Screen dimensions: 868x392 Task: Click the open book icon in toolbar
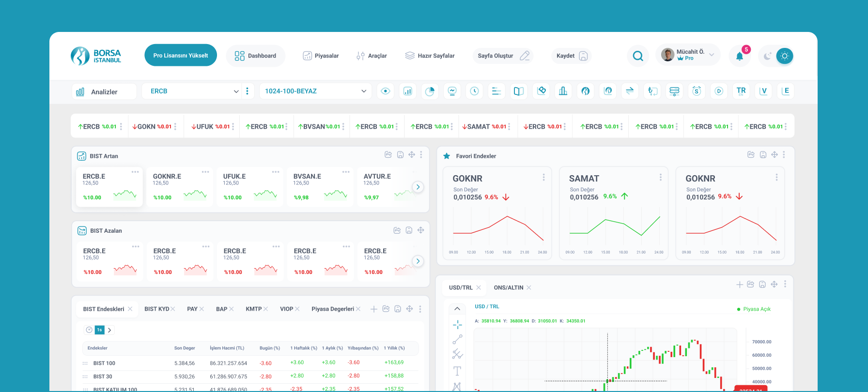(518, 91)
